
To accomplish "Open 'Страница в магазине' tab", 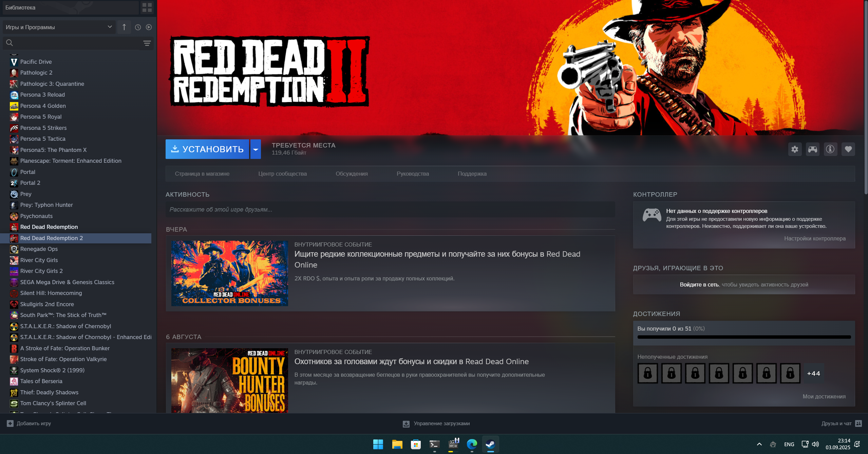I will (202, 174).
